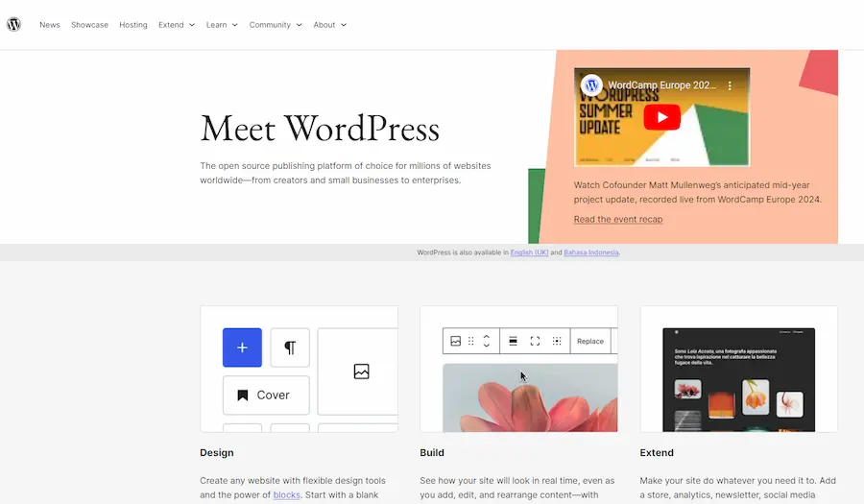This screenshot has width=864, height=504.
Task: Click the flower image in Build card
Action: (x=530, y=397)
